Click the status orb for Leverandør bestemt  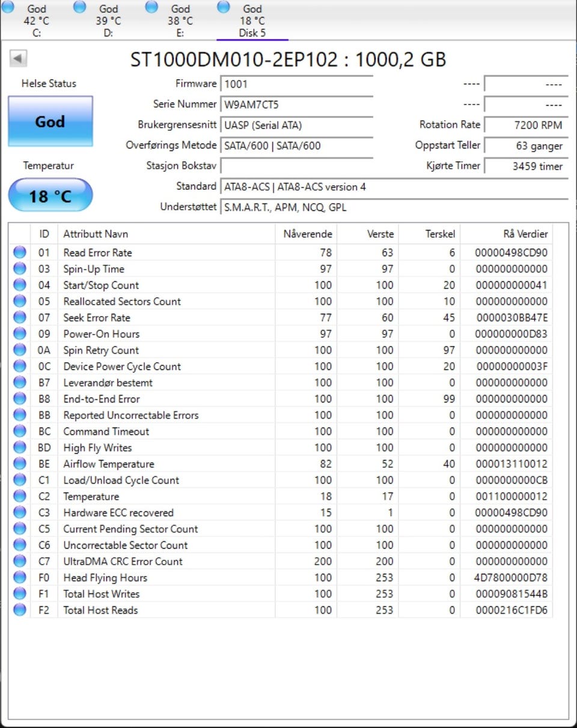point(20,382)
